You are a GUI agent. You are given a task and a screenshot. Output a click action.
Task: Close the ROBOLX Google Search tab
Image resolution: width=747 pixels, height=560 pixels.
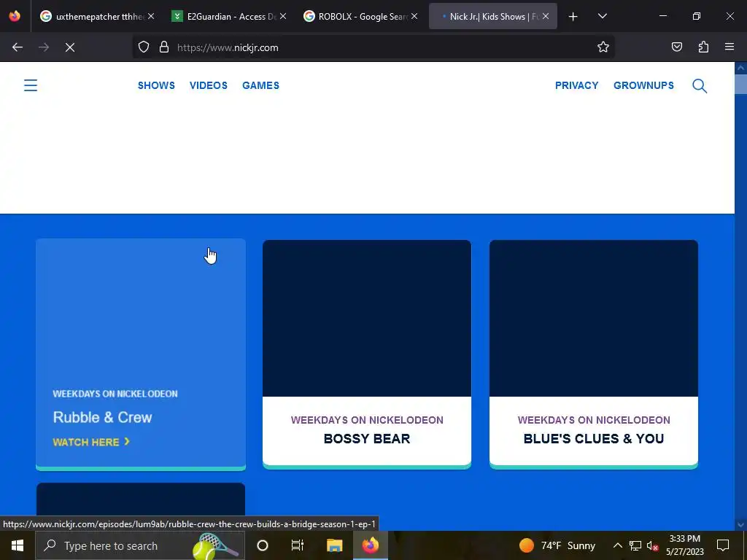click(414, 16)
